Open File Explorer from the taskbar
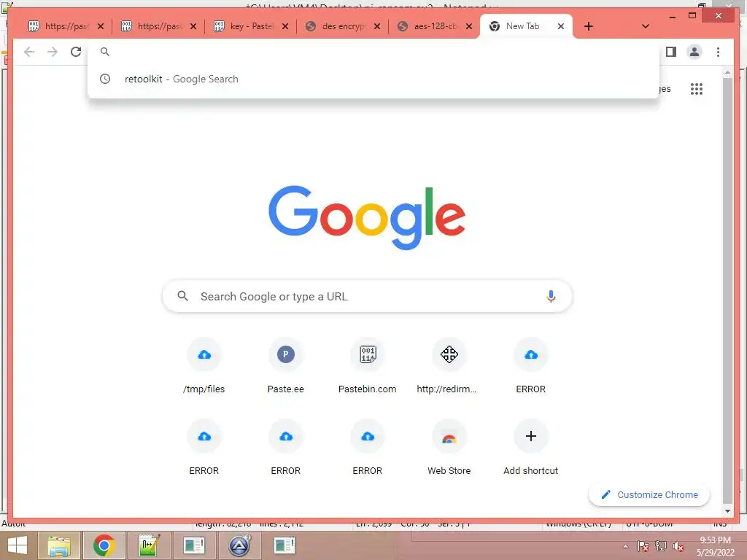Viewport: 747px width, 560px height. (58, 545)
